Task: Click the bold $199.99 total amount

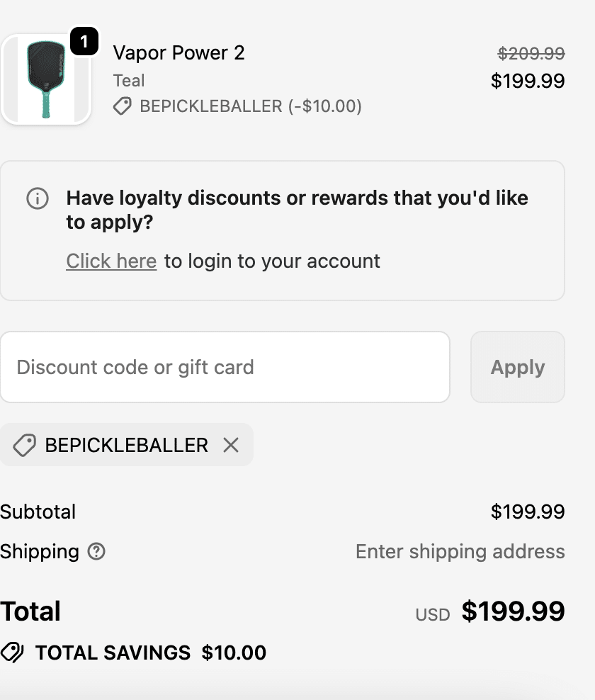Action: click(513, 611)
